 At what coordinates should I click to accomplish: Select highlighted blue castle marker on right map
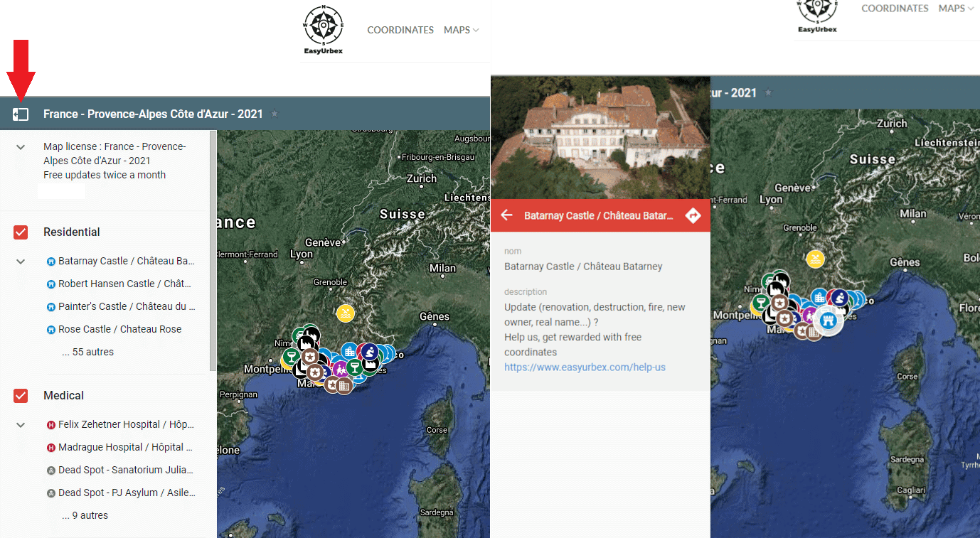pyautogui.click(x=829, y=321)
